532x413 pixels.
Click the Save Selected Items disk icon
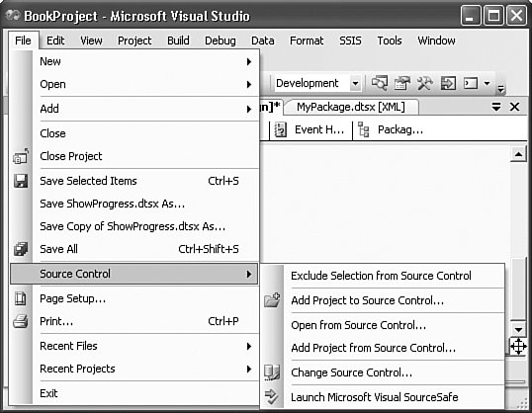coord(21,181)
